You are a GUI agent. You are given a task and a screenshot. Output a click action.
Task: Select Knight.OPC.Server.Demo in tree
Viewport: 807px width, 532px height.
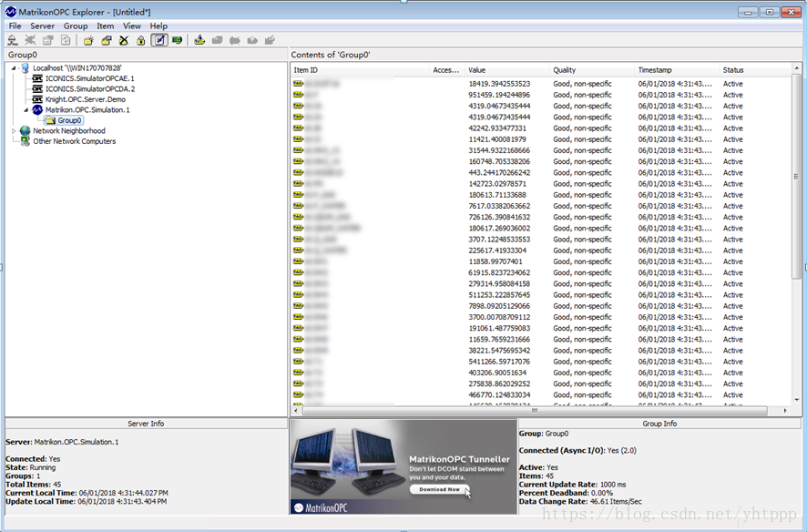tap(86, 99)
